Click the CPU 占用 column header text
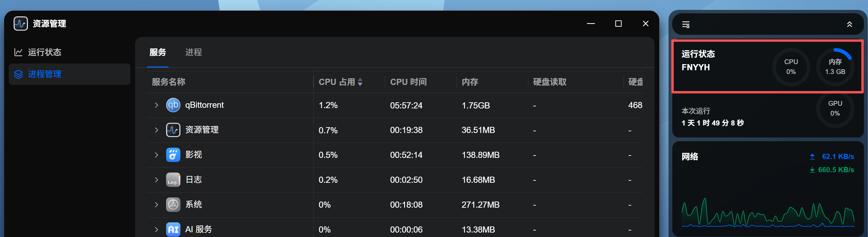 [337, 82]
